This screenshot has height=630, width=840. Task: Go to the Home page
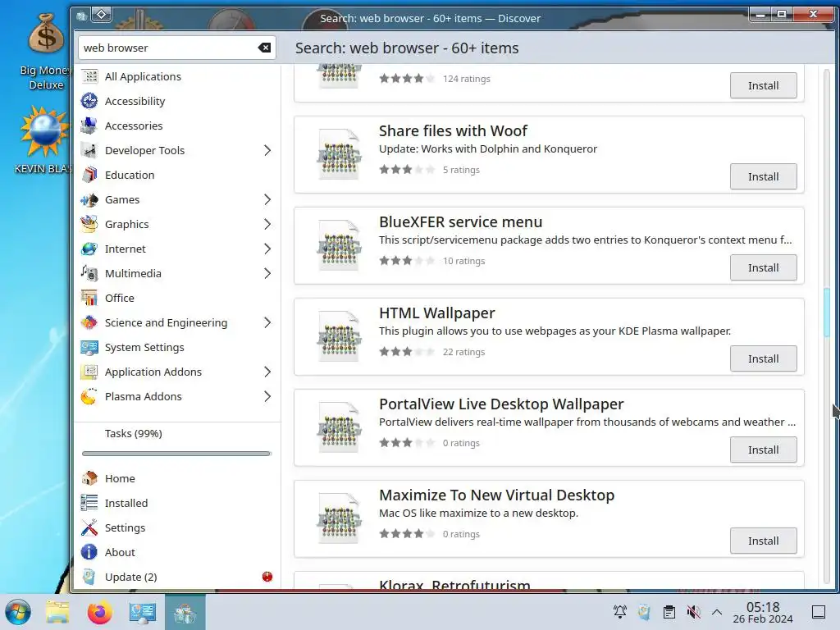177,478
